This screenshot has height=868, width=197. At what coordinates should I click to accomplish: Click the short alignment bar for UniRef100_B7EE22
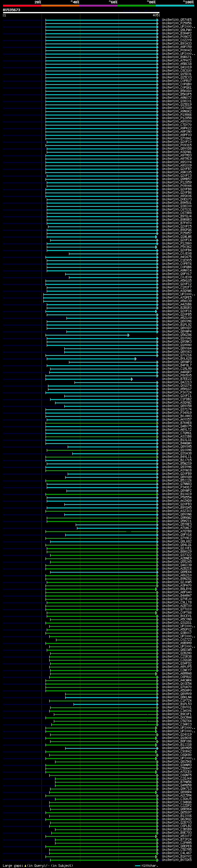point(89,379)
